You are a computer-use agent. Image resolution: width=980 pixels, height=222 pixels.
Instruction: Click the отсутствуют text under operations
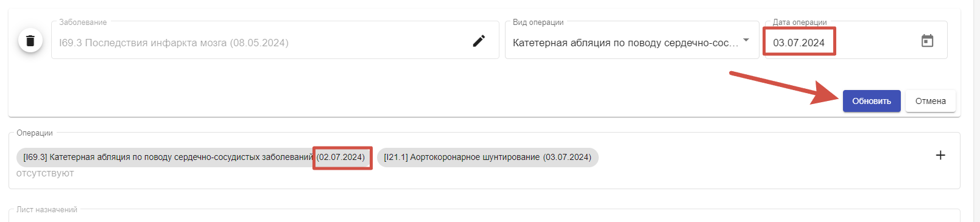(45, 173)
